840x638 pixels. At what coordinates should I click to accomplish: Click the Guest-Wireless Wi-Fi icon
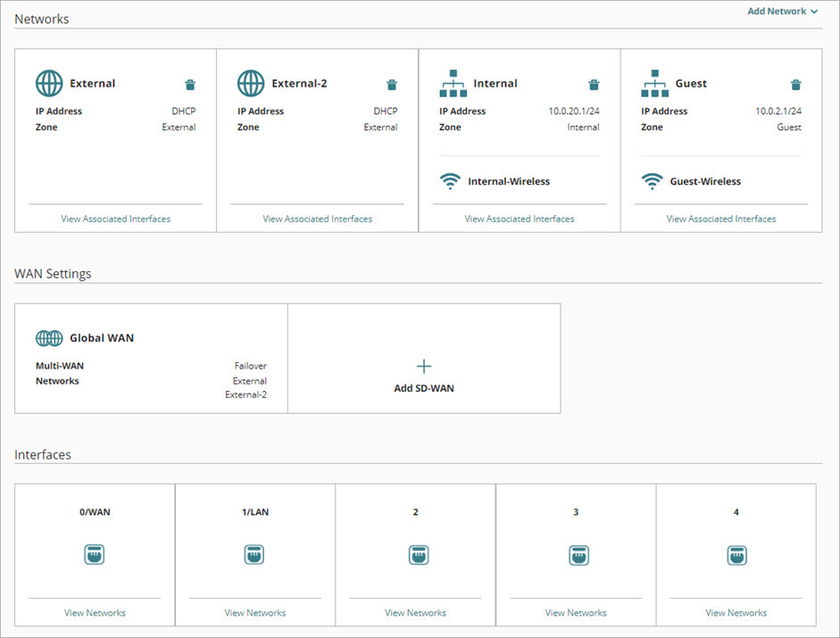653,180
